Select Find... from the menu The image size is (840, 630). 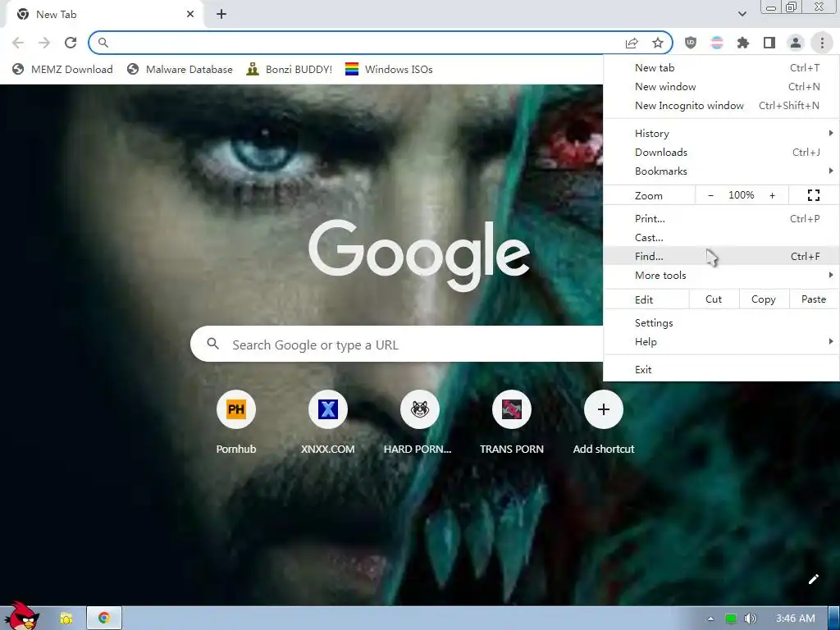pos(722,256)
